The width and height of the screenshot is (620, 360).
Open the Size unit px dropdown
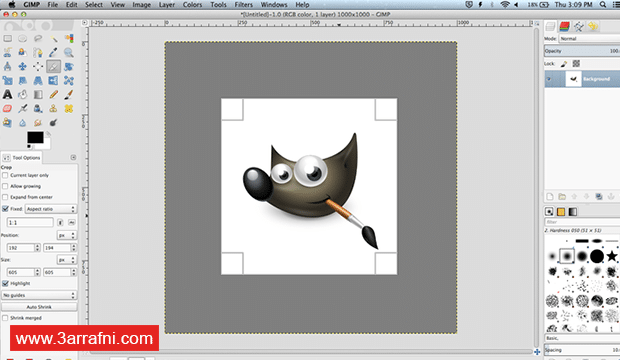pyautogui.click(x=66, y=260)
